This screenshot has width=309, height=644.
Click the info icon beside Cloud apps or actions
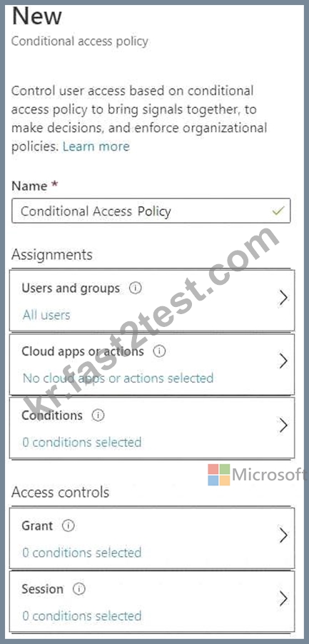coord(159,351)
